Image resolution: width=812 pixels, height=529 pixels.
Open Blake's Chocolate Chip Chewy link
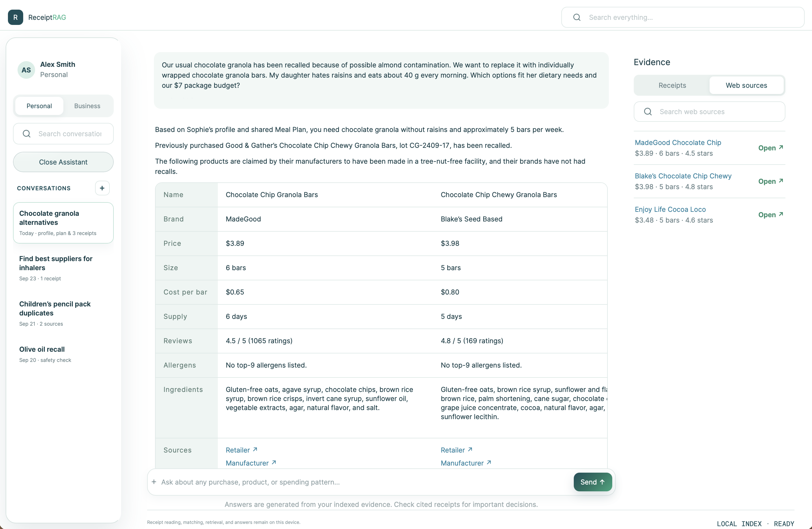pos(683,176)
